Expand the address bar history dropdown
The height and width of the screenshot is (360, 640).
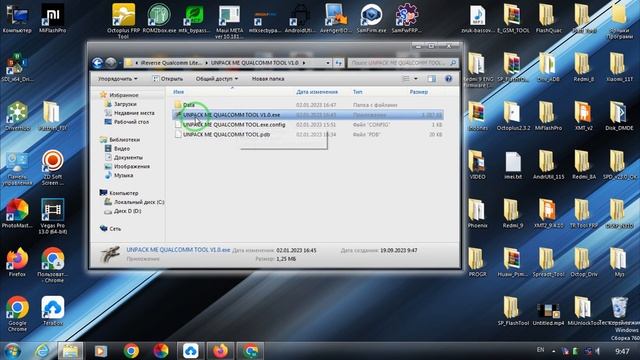(x=328, y=63)
